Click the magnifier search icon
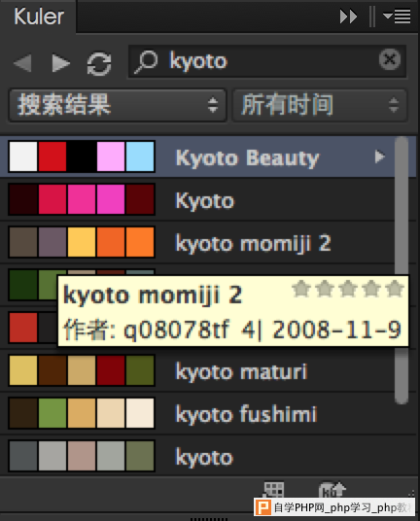 point(146,62)
